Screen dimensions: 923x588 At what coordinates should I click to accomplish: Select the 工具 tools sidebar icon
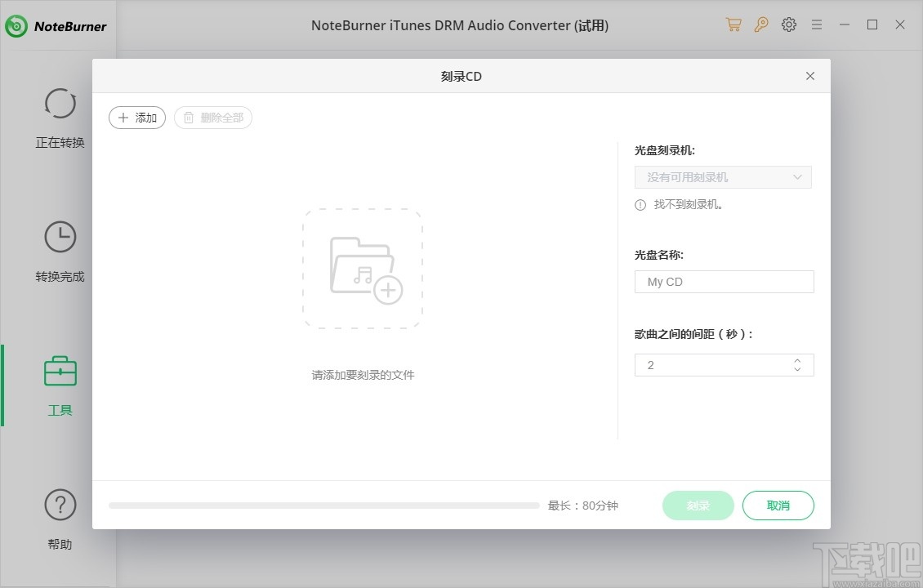pyautogui.click(x=60, y=372)
